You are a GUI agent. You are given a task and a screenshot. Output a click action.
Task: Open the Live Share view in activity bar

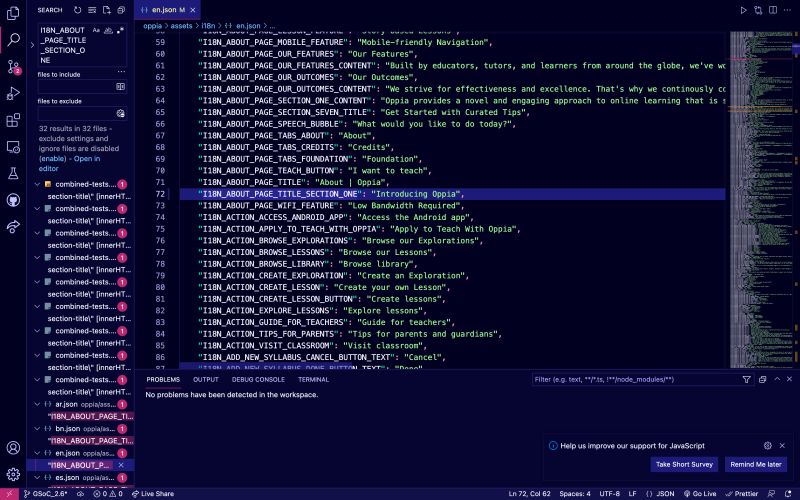coord(13,227)
